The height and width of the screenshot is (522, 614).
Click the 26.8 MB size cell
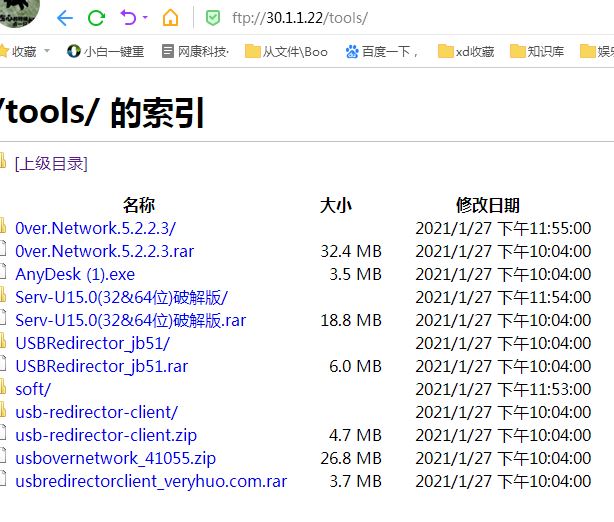pos(351,459)
